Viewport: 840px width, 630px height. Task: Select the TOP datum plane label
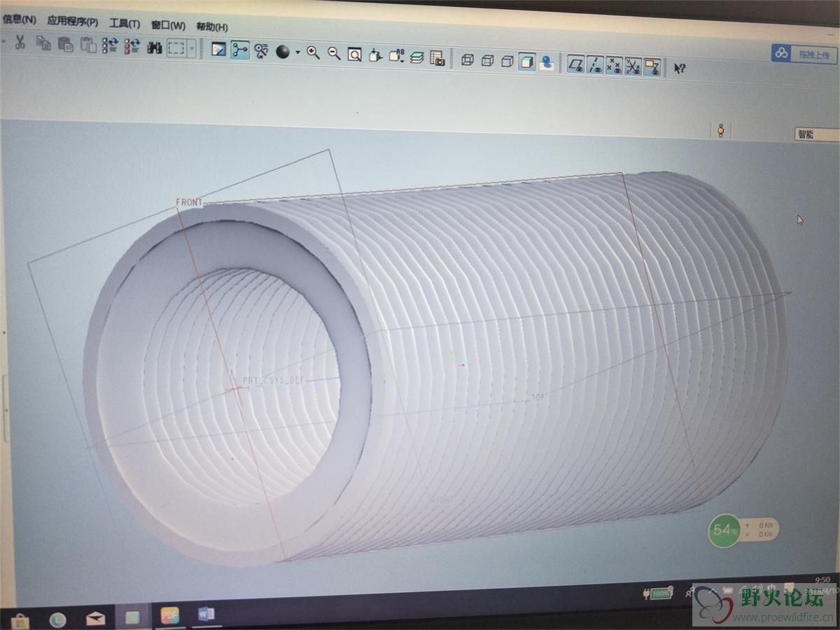point(538,397)
